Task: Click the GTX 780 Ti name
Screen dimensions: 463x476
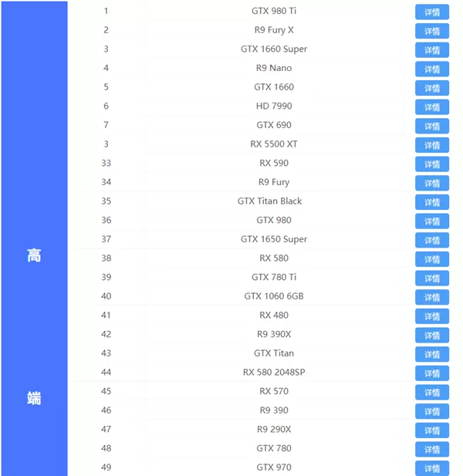Action: tap(274, 277)
